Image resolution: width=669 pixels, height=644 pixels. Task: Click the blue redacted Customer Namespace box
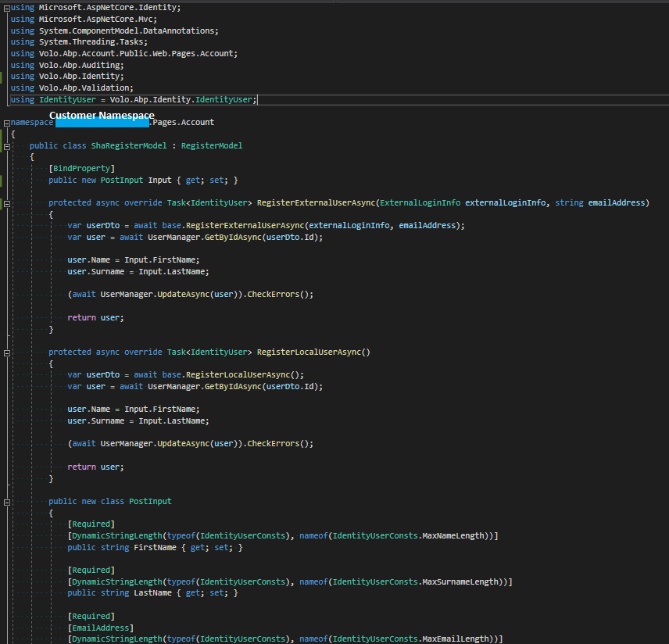(102, 122)
